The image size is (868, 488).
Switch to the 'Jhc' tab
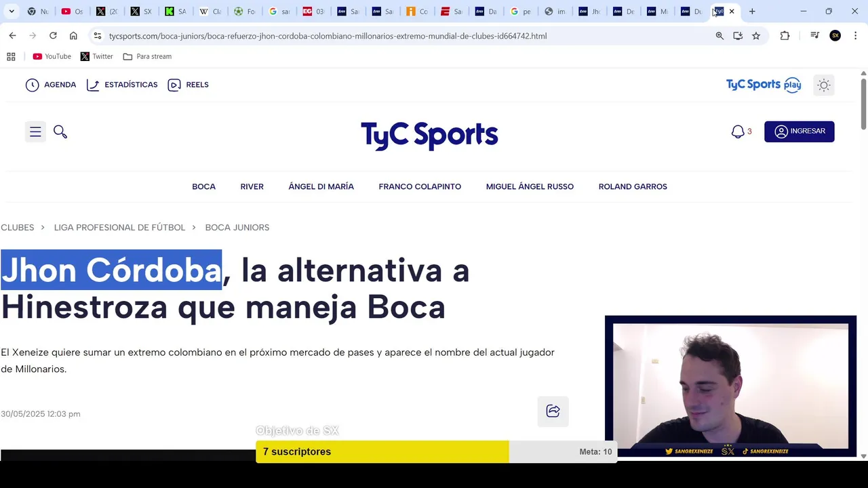tap(589, 12)
